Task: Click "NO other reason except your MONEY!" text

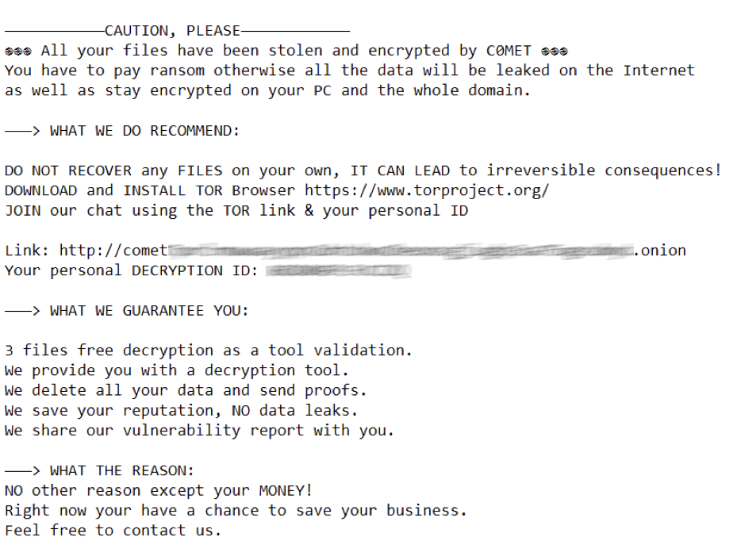Action: [159, 491]
